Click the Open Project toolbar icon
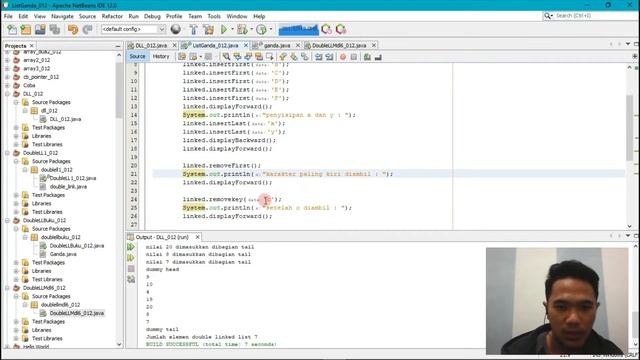 tap(40, 29)
